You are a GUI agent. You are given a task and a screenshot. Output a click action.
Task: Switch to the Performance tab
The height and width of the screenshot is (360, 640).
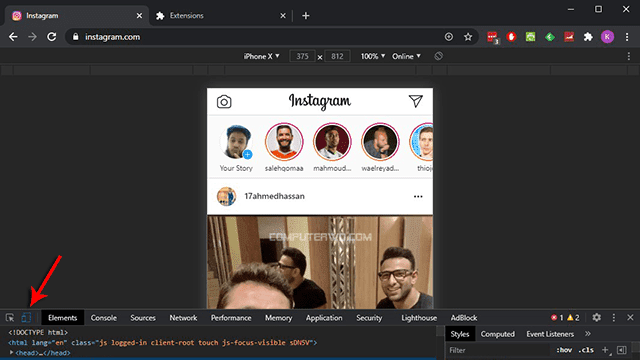[x=231, y=318]
